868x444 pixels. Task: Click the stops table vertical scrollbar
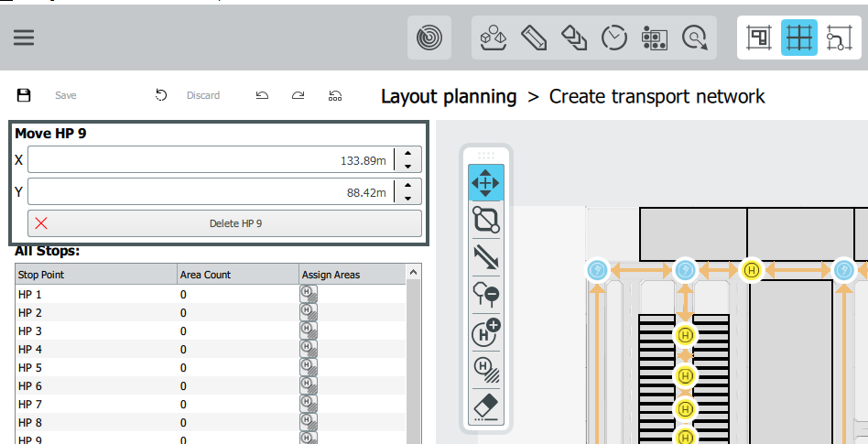click(x=414, y=361)
